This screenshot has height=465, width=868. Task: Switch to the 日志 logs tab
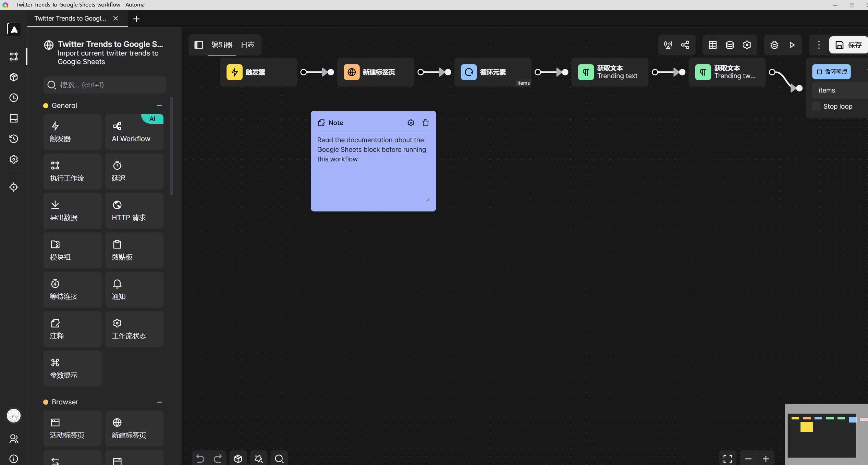pos(247,45)
